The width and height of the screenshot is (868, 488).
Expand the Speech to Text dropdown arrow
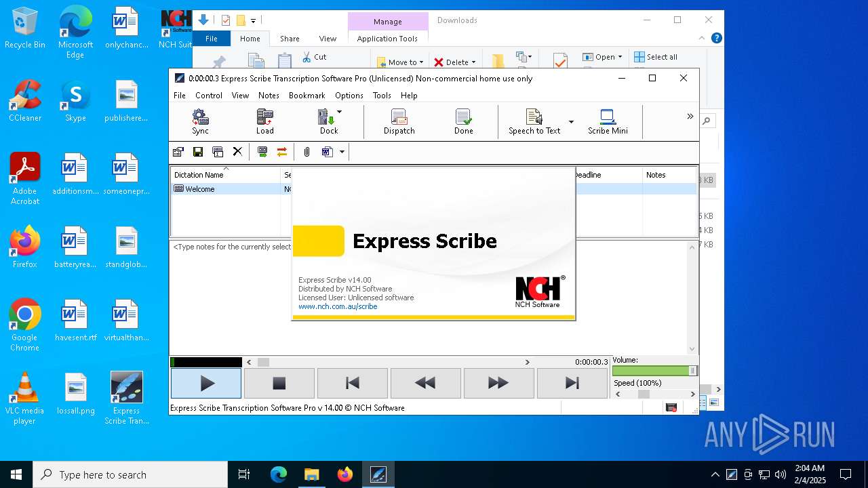click(571, 122)
